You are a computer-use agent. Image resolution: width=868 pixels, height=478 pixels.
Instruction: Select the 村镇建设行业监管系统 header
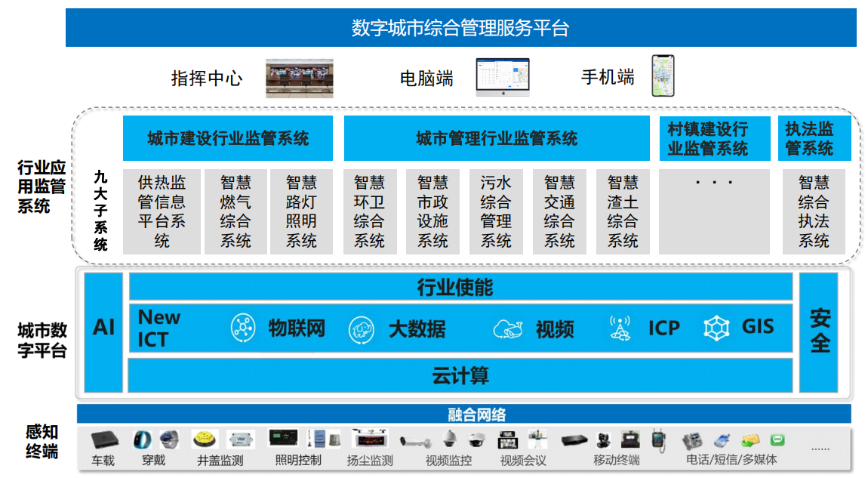715,138
